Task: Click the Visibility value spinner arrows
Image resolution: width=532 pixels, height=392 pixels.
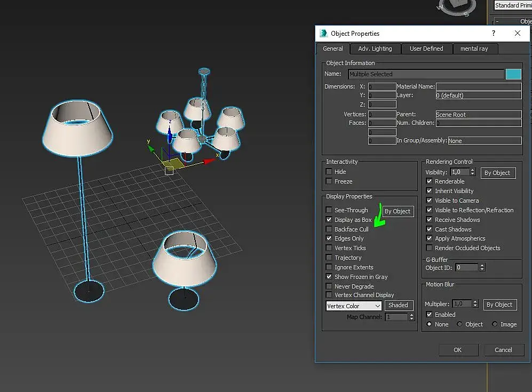Action: click(472, 172)
